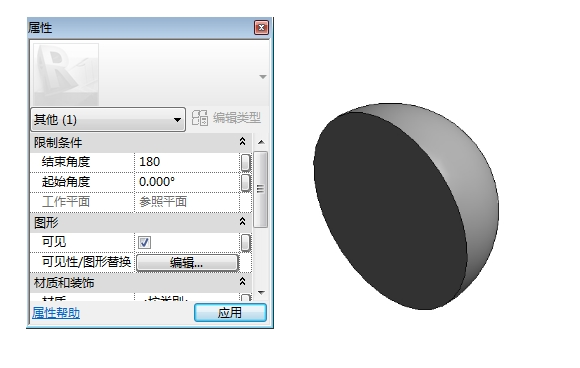Close the 属性 properties panel
Screen dimensions: 580x368
coord(261,28)
